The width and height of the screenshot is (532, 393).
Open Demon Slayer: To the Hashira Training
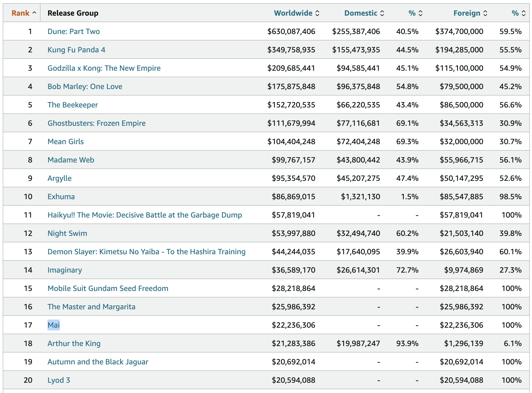tap(146, 252)
